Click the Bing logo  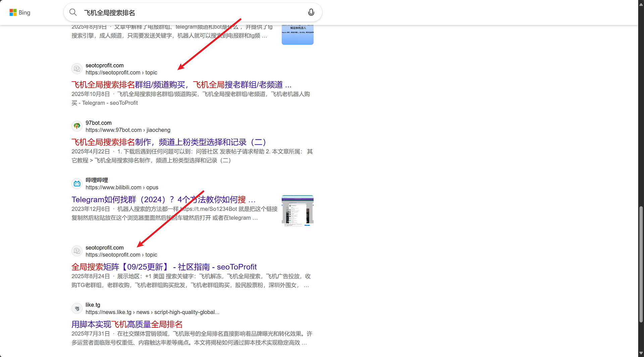point(20,12)
